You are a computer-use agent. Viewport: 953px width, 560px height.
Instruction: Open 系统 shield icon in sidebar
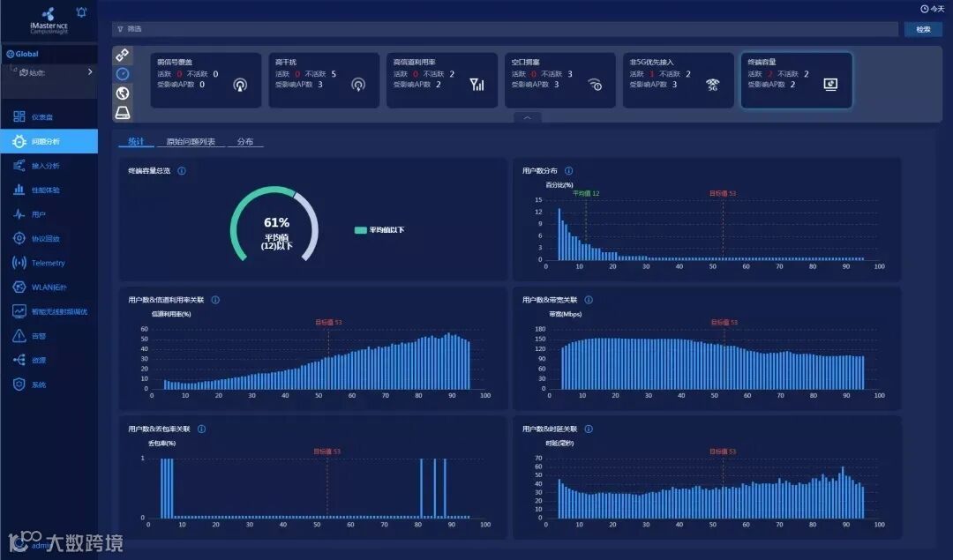[19, 384]
